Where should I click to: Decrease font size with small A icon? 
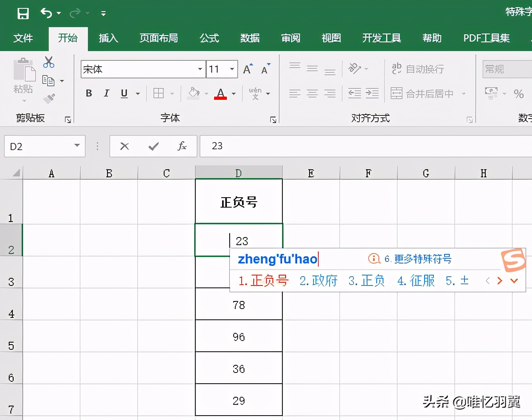266,69
